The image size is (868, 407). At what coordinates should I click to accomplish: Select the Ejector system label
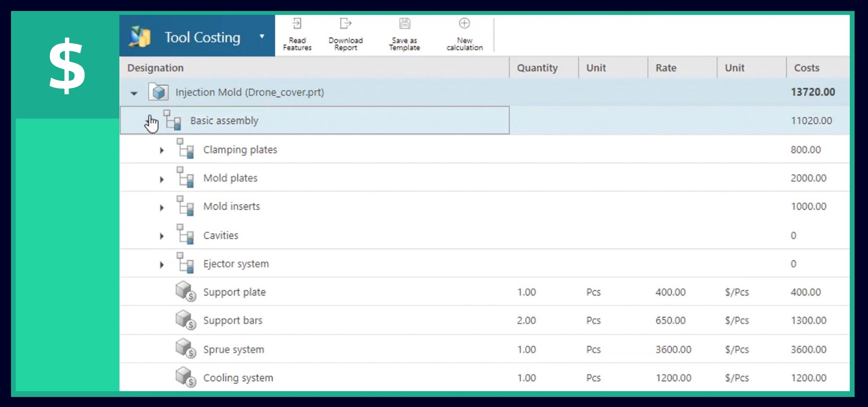pyautogui.click(x=236, y=264)
